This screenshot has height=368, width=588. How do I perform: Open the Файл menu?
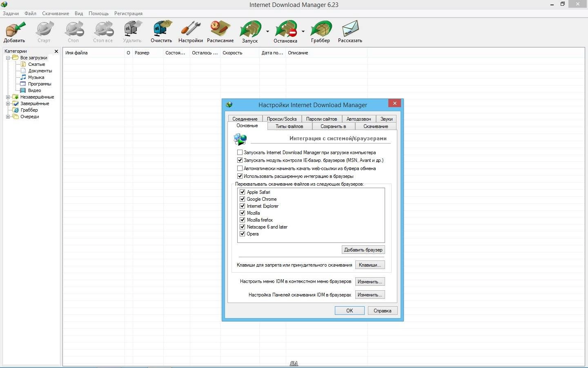tap(30, 13)
